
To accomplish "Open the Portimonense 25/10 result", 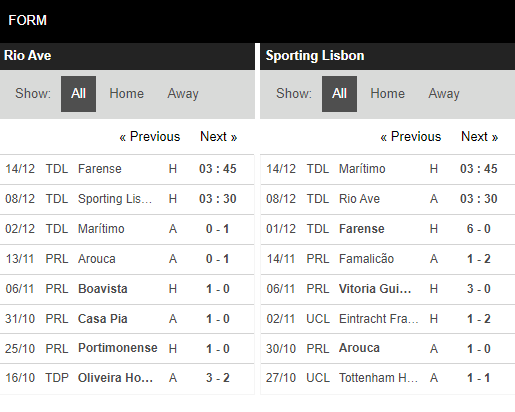I will 127,349.
